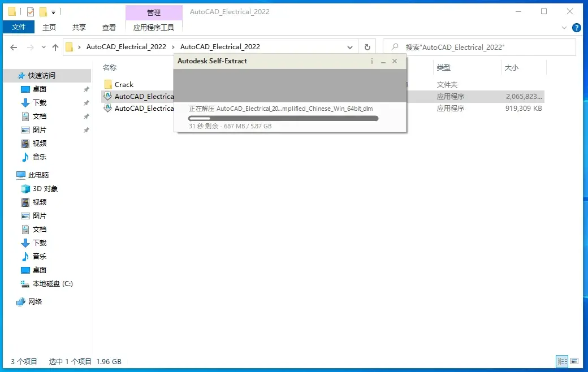588x372 pixels.
Task: Expand the breadcrumb chevron between the two folder names
Action: click(173, 47)
